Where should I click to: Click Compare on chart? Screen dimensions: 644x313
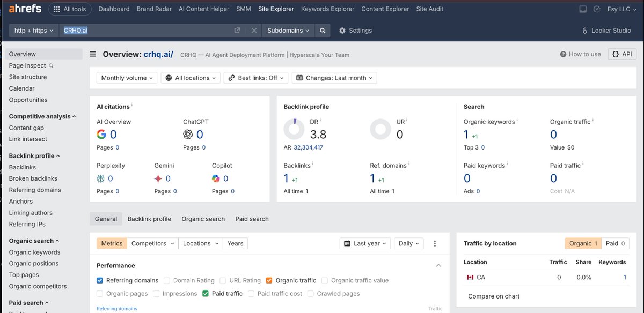coord(494,296)
